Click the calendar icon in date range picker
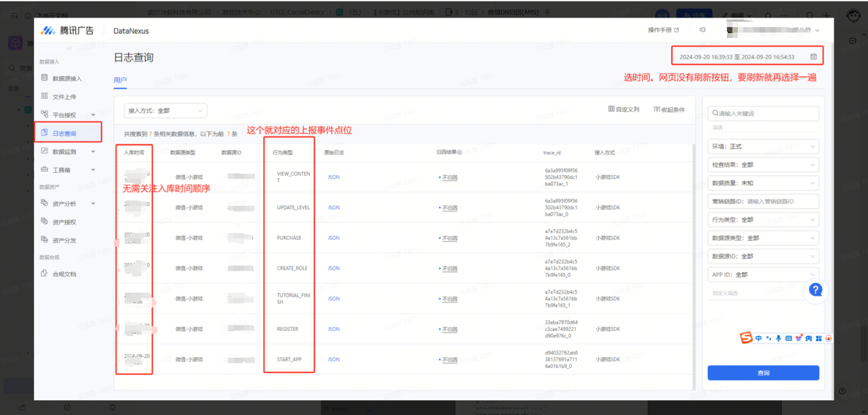868x415 pixels. click(x=813, y=57)
